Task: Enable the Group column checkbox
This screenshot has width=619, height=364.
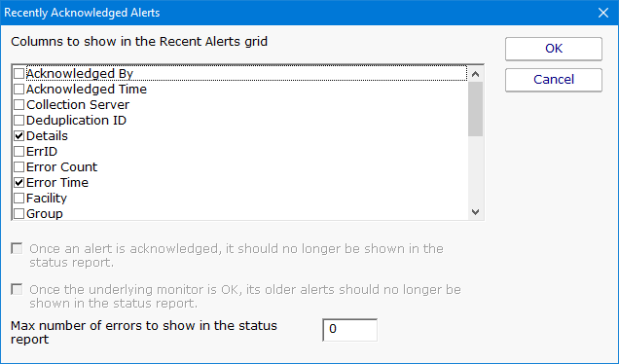Action: pyautogui.click(x=18, y=214)
